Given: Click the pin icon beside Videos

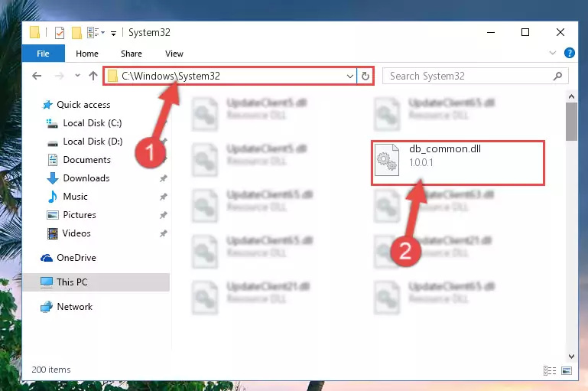Looking at the screenshot, I should point(163,233).
